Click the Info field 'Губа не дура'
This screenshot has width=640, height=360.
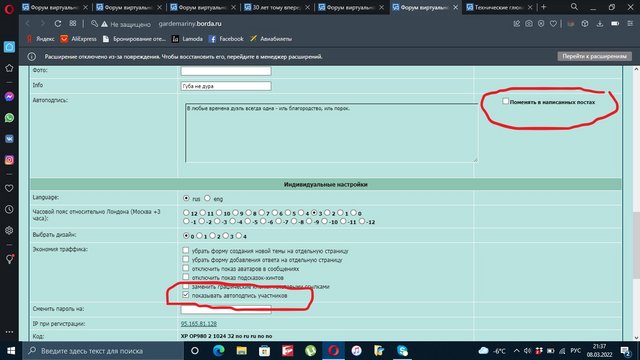(226, 86)
